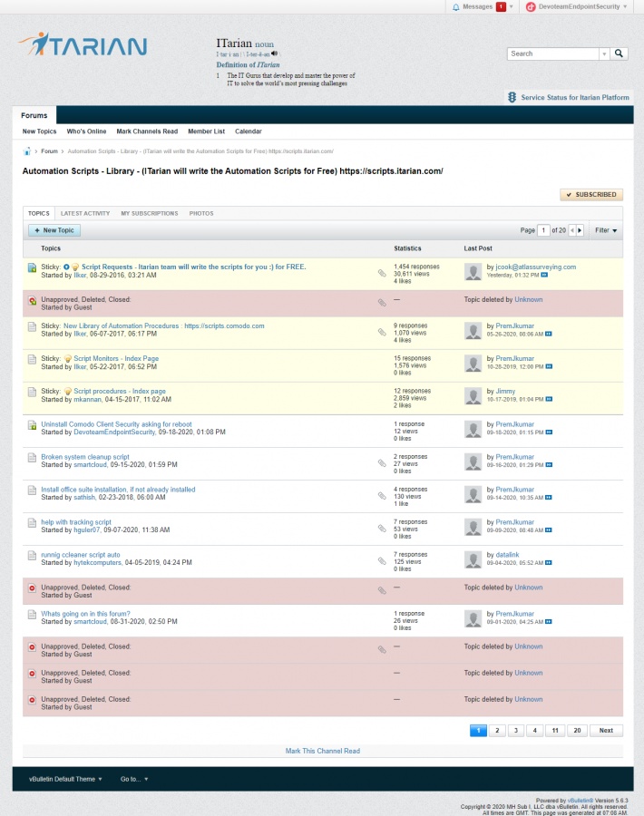Go to last post by jcook@atlassurveying.com
The width and height of the screenshot is (644, 816).
click(544, 275)
